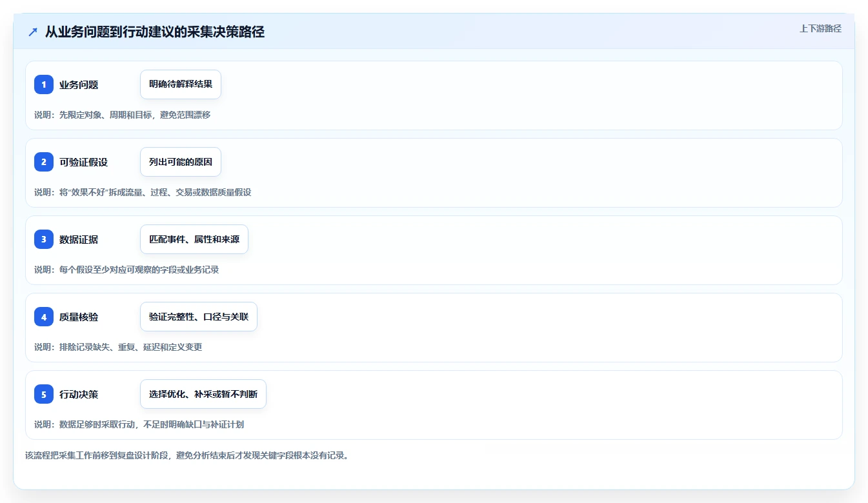
Task: Select the 匹配事件、属性和来源 chip
Action: click(x=194, y=239)
